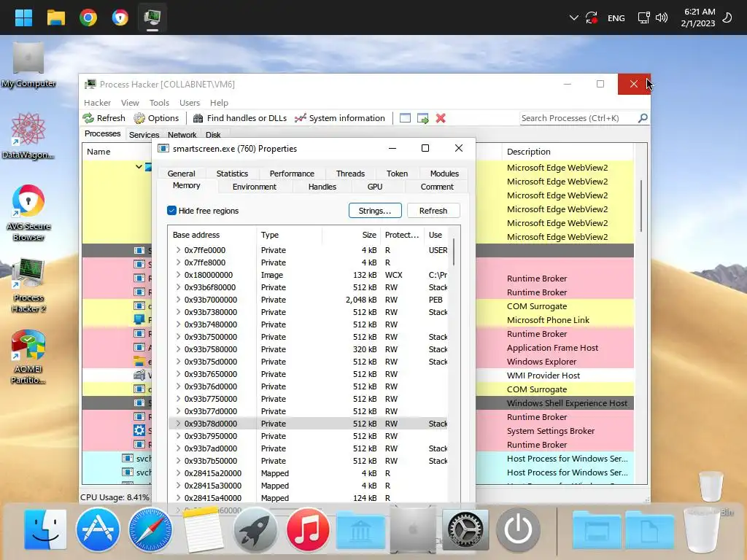Click Process Hacker taskbar icon

coord(152,17)
